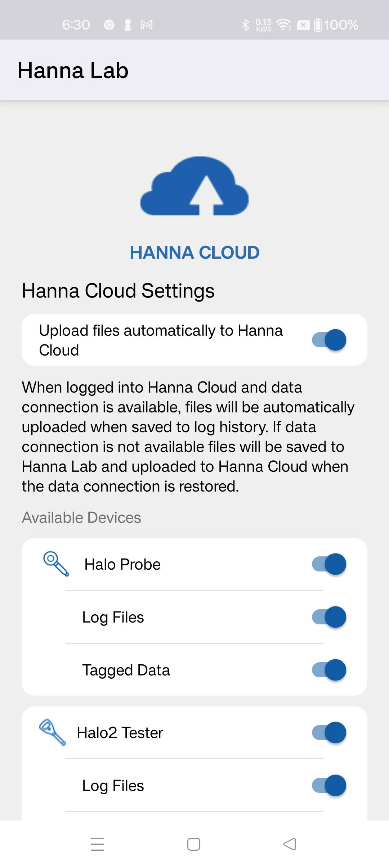Toggle off the Halo Probe switch

click(x=329, y=564)
